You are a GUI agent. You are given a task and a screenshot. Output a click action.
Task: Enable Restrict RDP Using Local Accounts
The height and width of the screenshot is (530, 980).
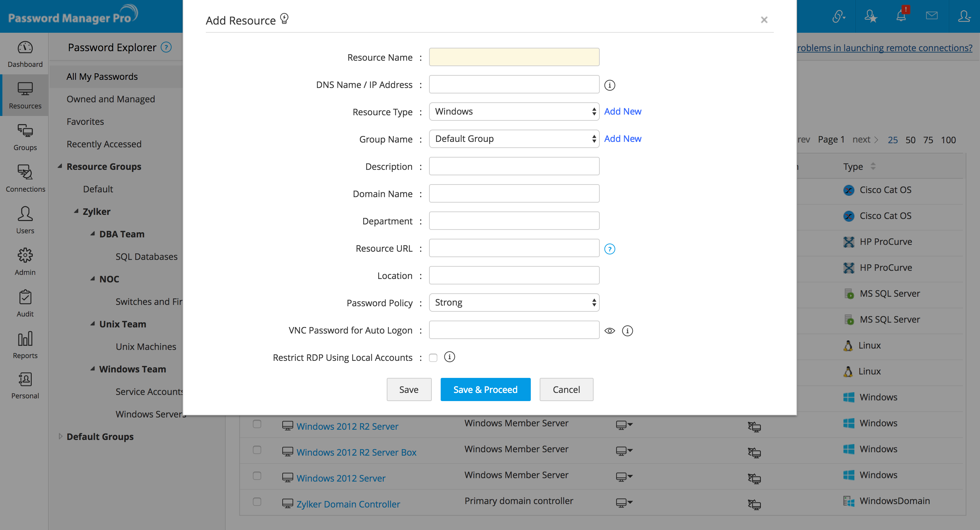[433, 357]
